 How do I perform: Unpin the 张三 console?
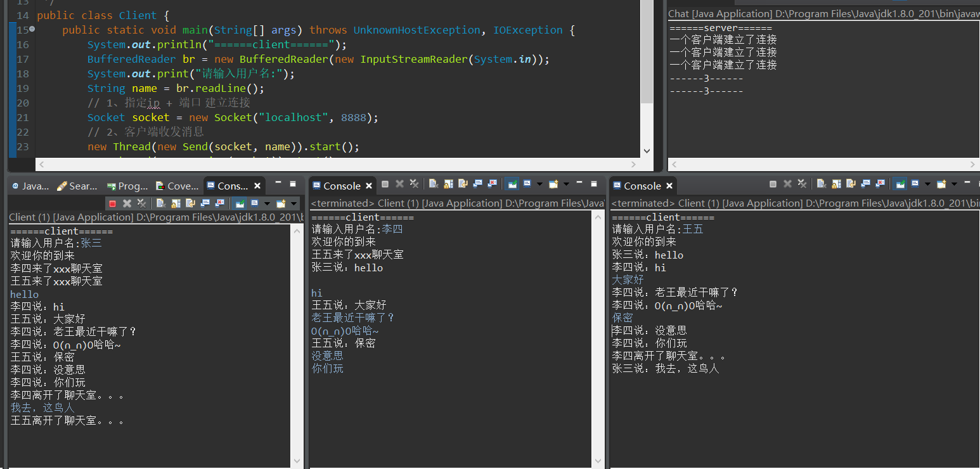click(240, 203)
